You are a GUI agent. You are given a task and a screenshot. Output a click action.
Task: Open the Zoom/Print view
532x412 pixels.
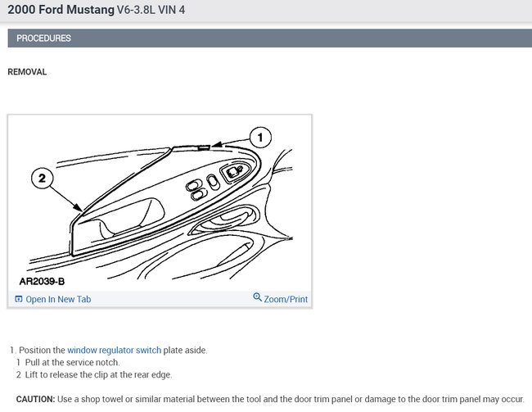point(286,299)
